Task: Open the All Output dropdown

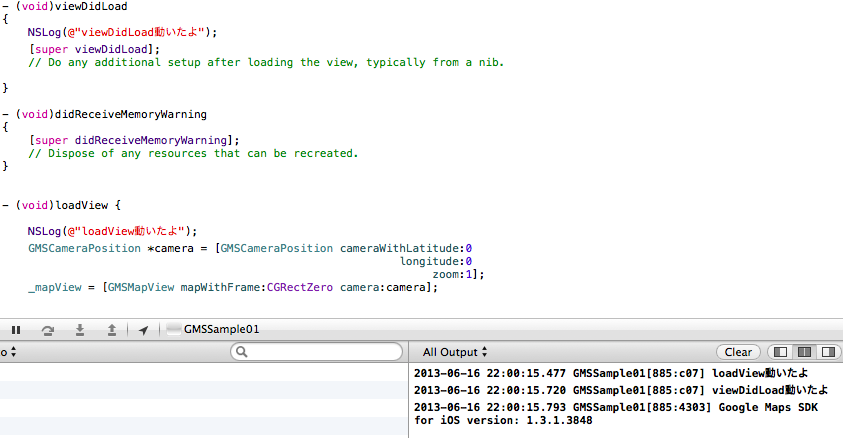Action: pyautogui.click(x=455, y=352)
